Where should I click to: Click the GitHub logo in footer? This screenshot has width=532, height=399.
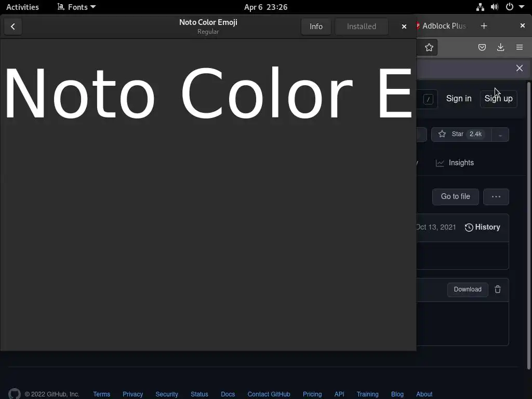(x=14, y=394)
